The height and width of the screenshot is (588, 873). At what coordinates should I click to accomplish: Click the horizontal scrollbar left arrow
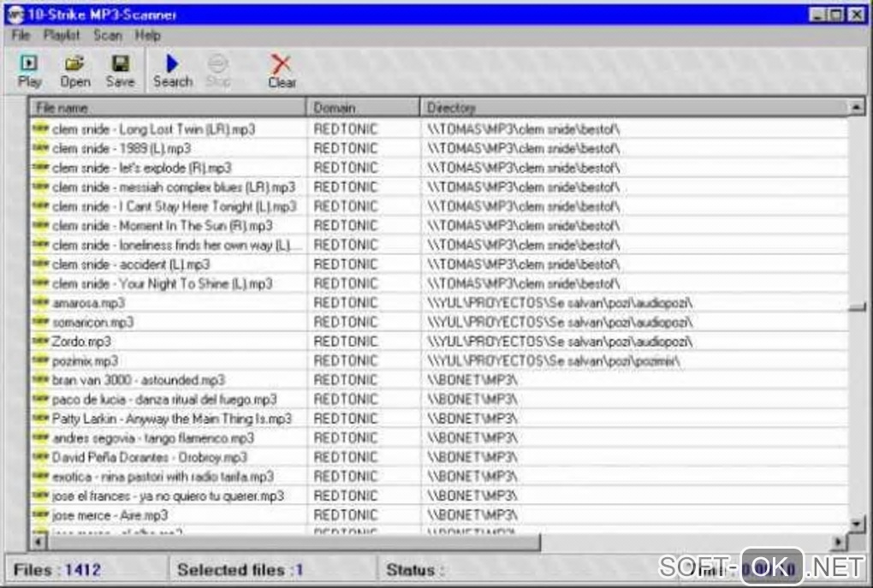coord(38,541)
